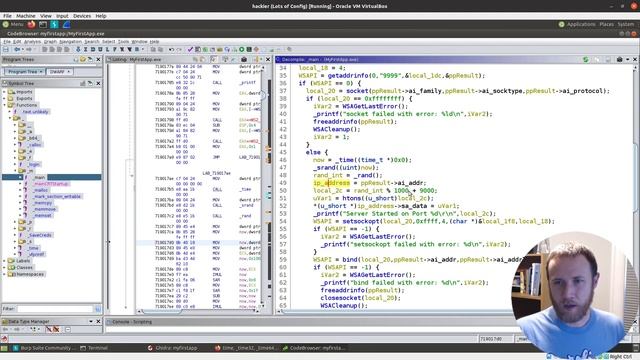
Task: Open the Ghidra File menu
Action: point(7,42)
